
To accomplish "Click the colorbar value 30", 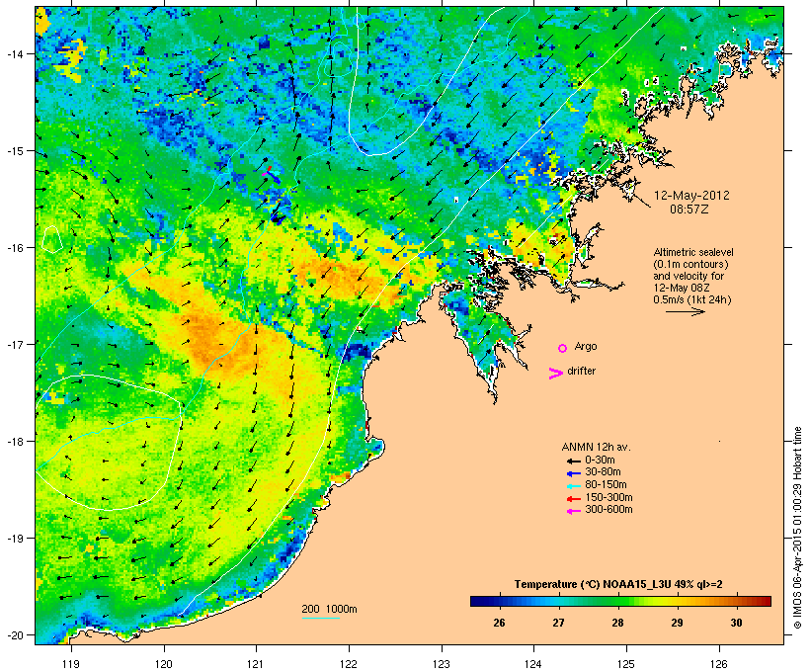I will point(737,623).
